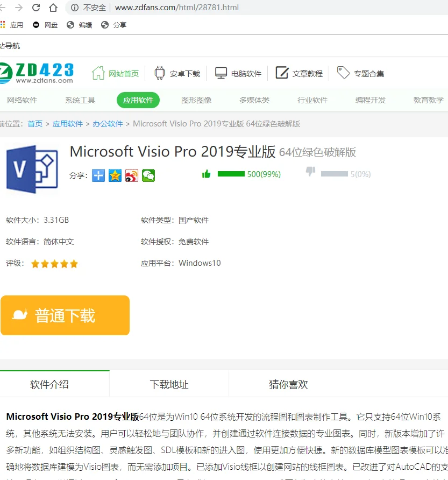The width and height of the screenshot is (448, 480).
Task: Open the 应用 apps bookmark
Action: pyautogui.click(x=12, y=25)
